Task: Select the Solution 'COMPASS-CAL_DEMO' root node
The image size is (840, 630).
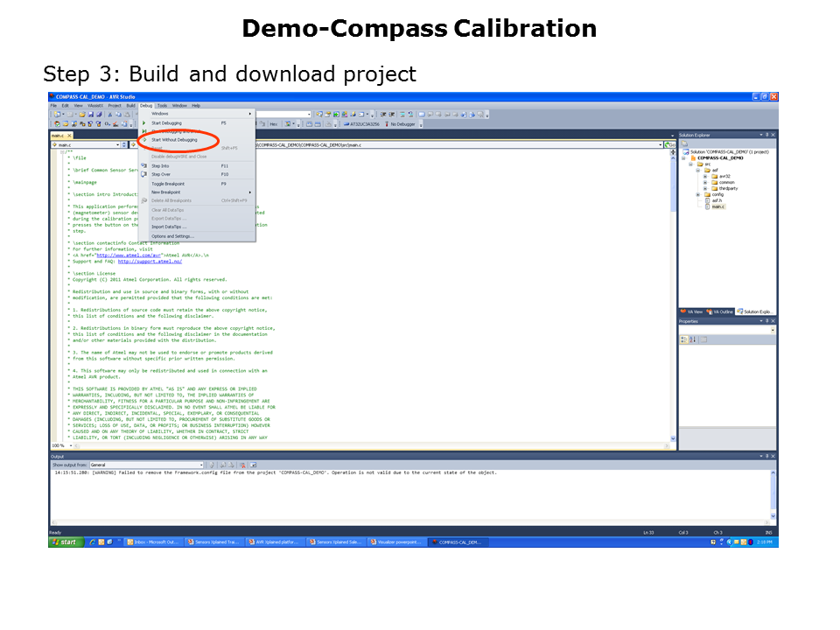Action: [x=726, y=152]
